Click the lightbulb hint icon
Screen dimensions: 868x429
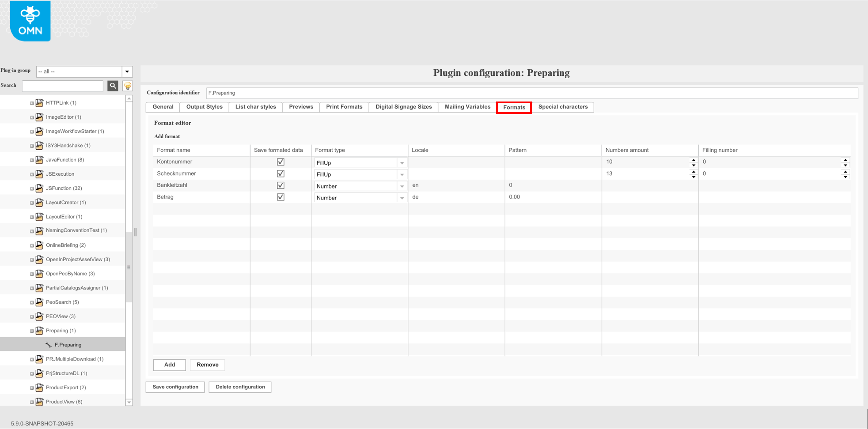pos(128,86)
